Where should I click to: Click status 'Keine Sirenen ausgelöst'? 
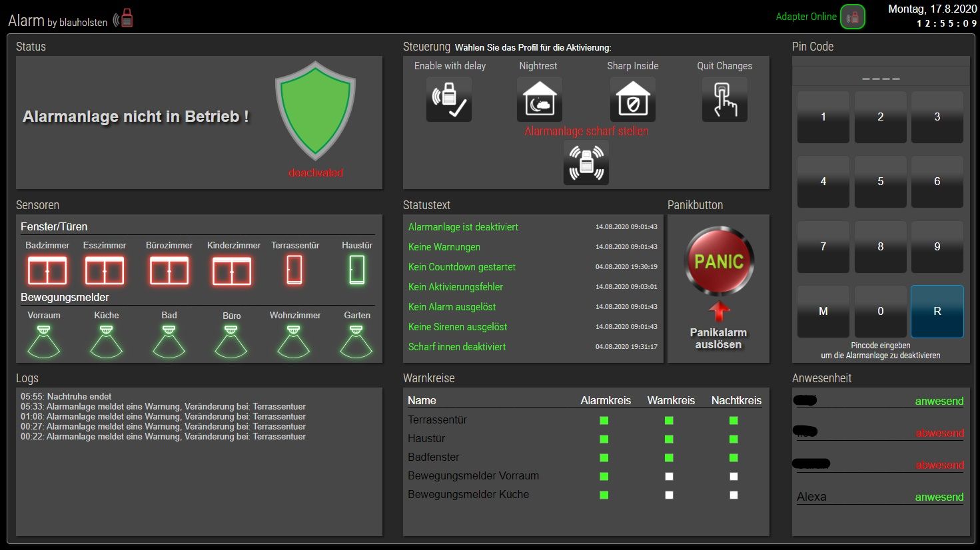(x=458, y=327)
